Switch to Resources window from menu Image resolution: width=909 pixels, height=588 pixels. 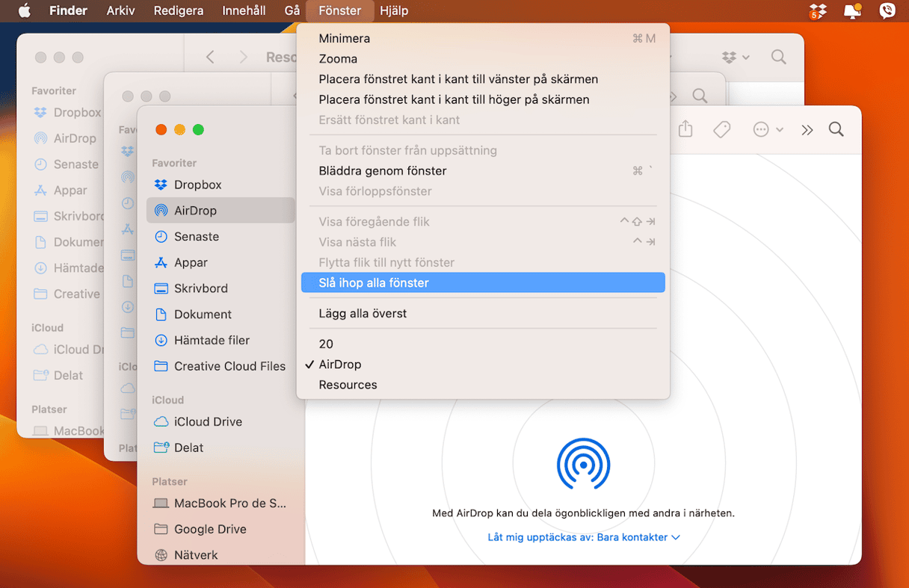[x=483, y=385]
